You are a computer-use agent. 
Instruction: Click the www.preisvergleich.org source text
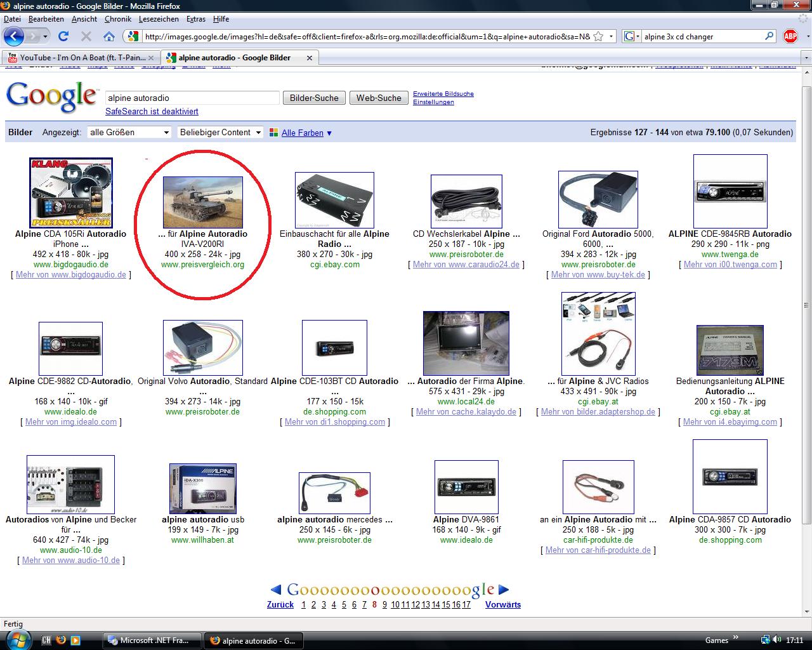pyautogui.click(x=203, y=265)
